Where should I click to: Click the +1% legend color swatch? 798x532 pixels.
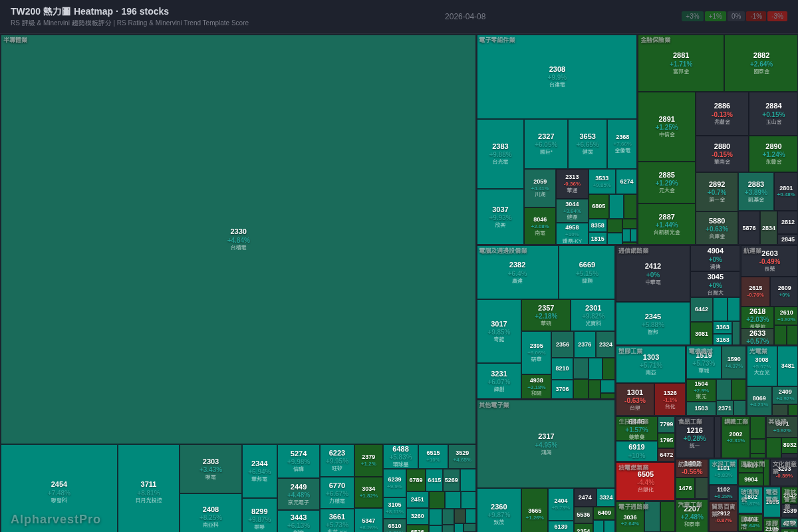(x=716, y=16)
